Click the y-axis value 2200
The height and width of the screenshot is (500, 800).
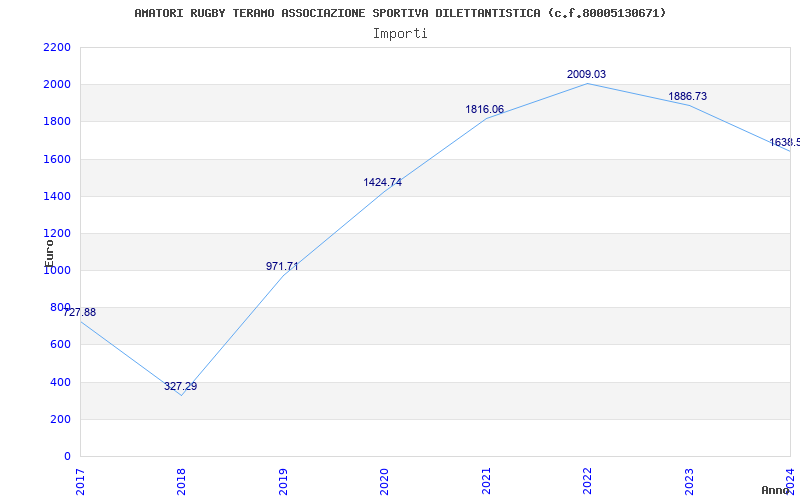coord(57,47)
